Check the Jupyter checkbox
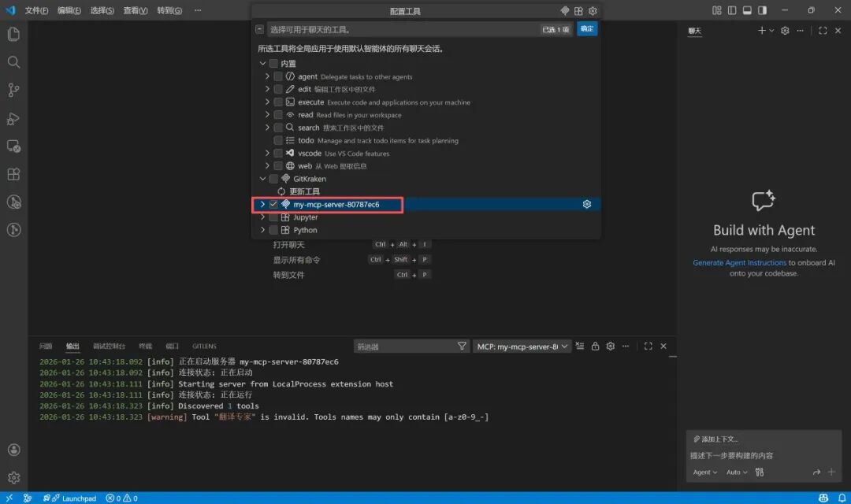851x504 pixels. click(273, 217)
